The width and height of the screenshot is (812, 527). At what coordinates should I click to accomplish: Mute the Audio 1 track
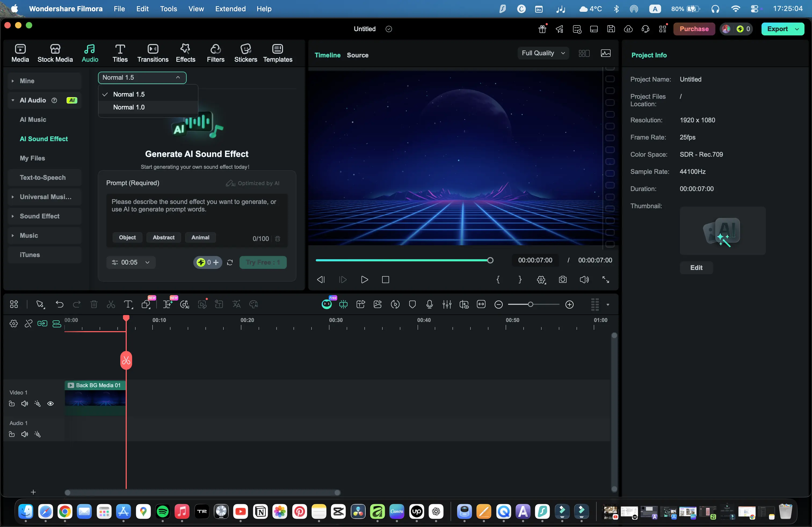coord(24,434)
